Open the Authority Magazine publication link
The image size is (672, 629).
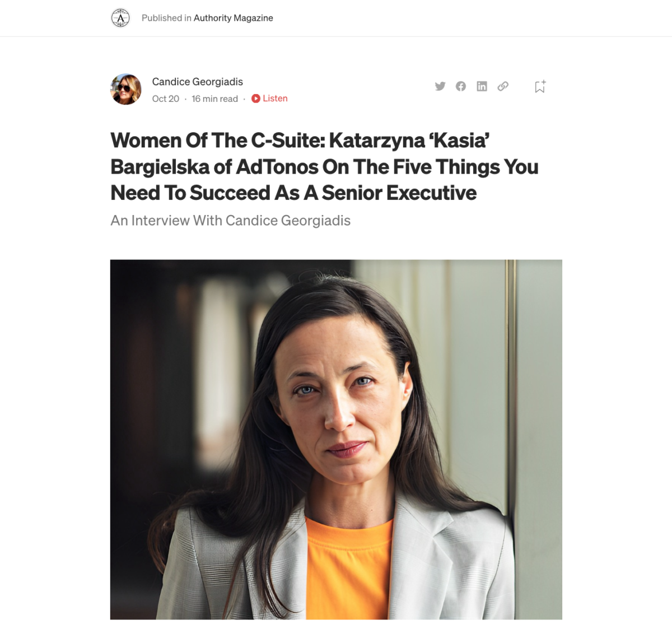(233, 18)
